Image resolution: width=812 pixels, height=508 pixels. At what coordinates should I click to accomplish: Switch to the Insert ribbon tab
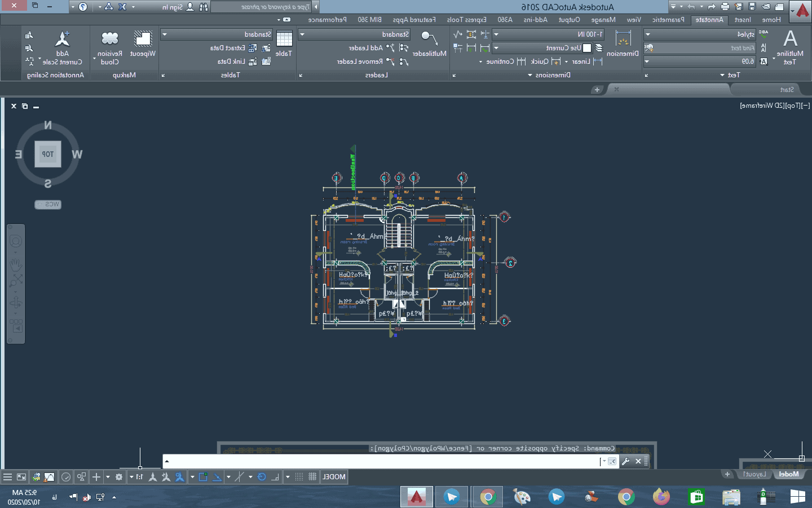743,20
